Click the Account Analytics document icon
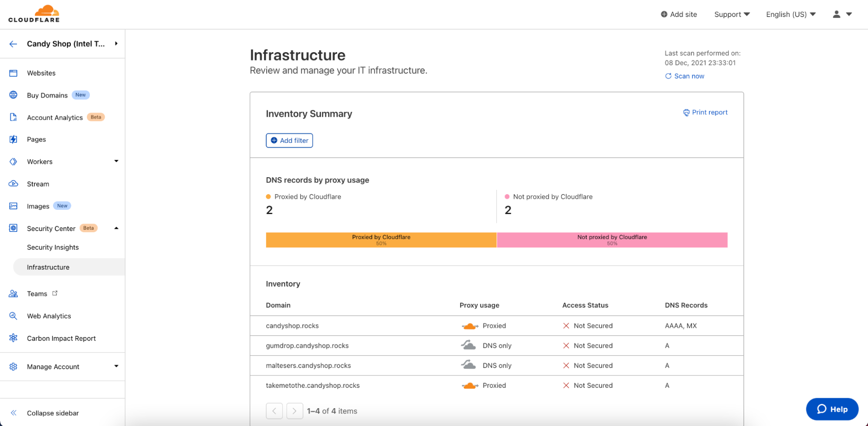 tap(13, 117)
